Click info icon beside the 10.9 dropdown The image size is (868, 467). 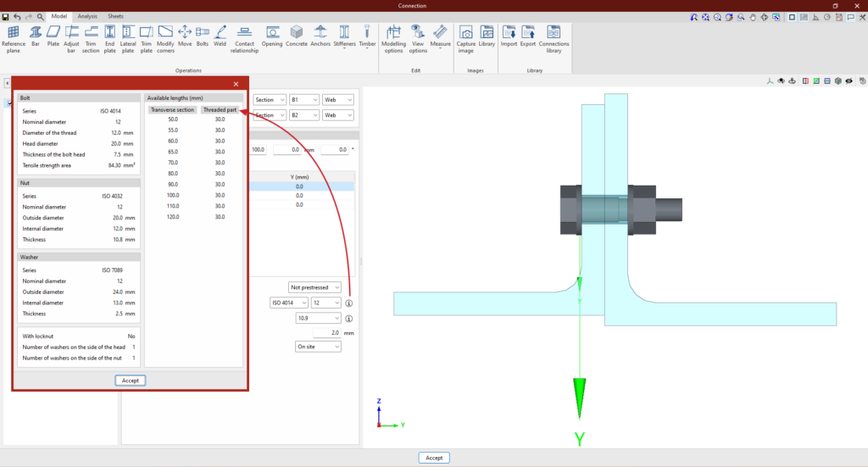click(348, 319)
